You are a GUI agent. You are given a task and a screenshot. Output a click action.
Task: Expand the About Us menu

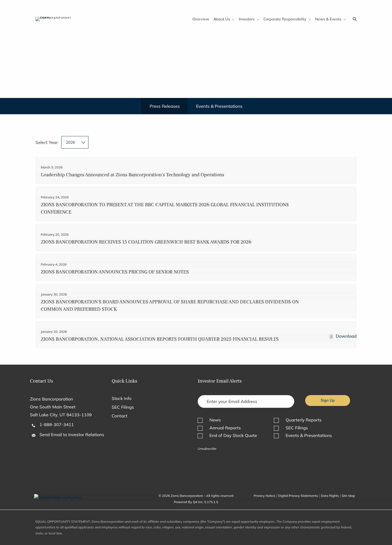point(224,19)
